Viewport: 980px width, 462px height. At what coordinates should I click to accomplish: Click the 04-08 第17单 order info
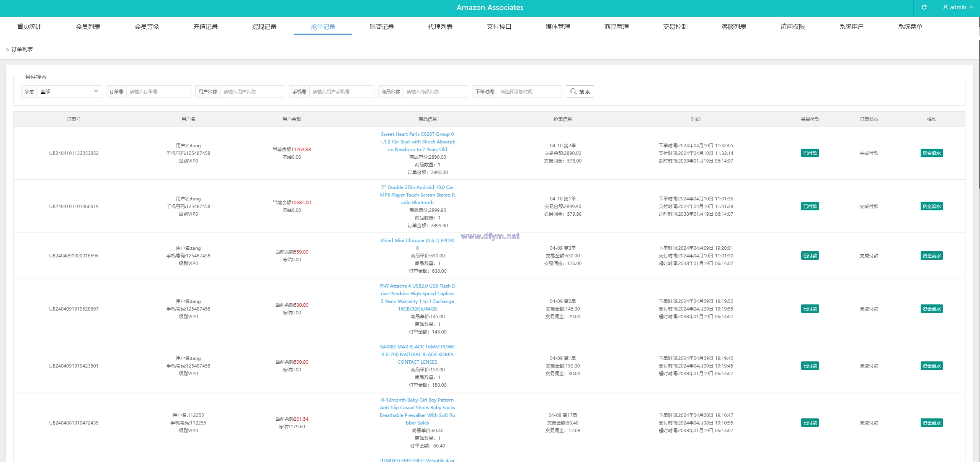pyautogui.click(x=563, y=415)
